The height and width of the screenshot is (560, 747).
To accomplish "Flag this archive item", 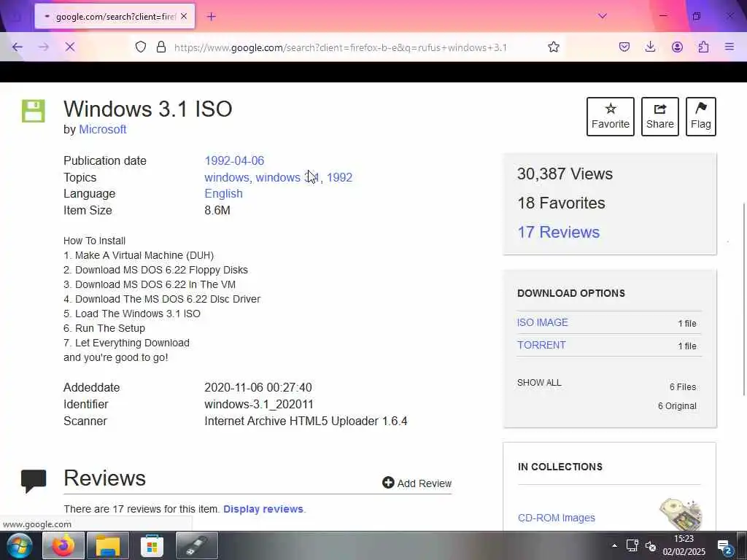I will point(701,117).
